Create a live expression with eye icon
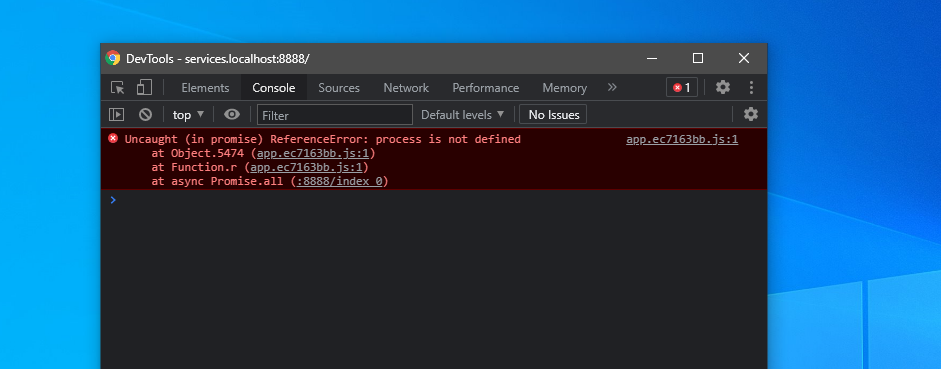Viewport: 941px width, 369px height. tap(232, 115)
